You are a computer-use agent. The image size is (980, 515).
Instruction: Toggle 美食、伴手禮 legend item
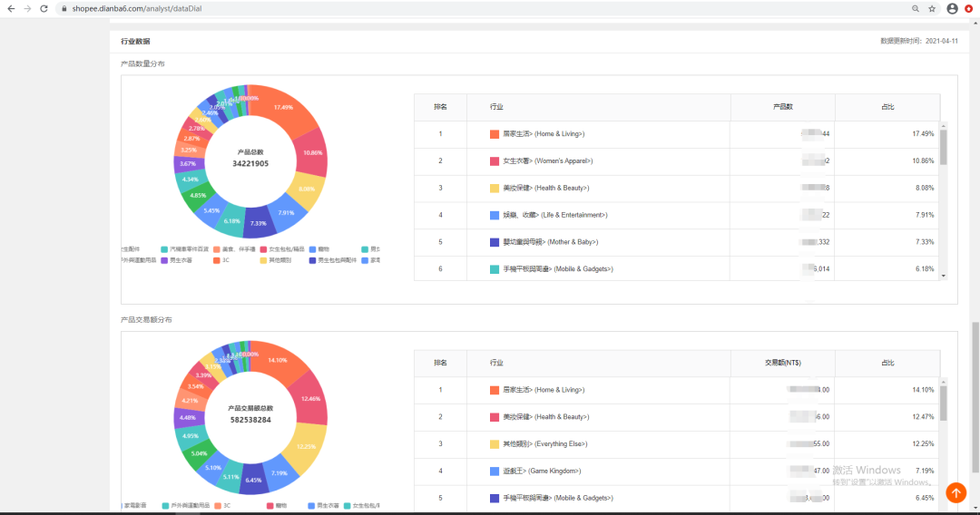click(234, 249)
